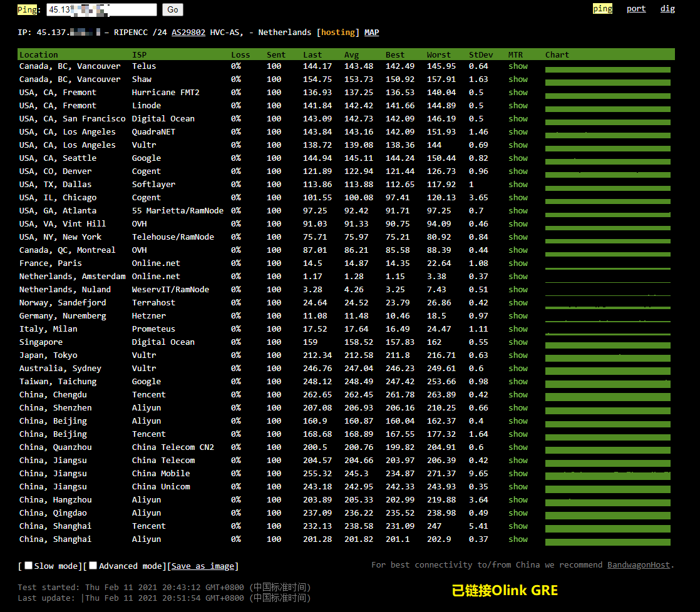Screen dimensions: 700x612
Task: Show MTR for Nuland WeservIT/RamNode row
Action: coord(518,290)
